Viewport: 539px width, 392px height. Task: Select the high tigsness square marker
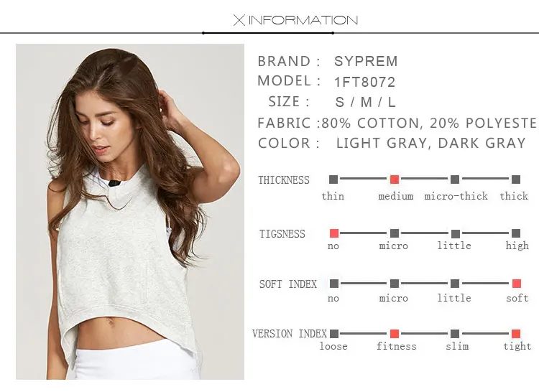click(516, 233)
